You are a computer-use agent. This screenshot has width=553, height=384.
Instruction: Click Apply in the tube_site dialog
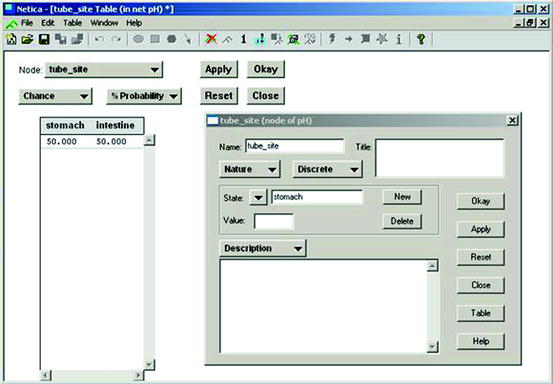click(x=481, y=229)
